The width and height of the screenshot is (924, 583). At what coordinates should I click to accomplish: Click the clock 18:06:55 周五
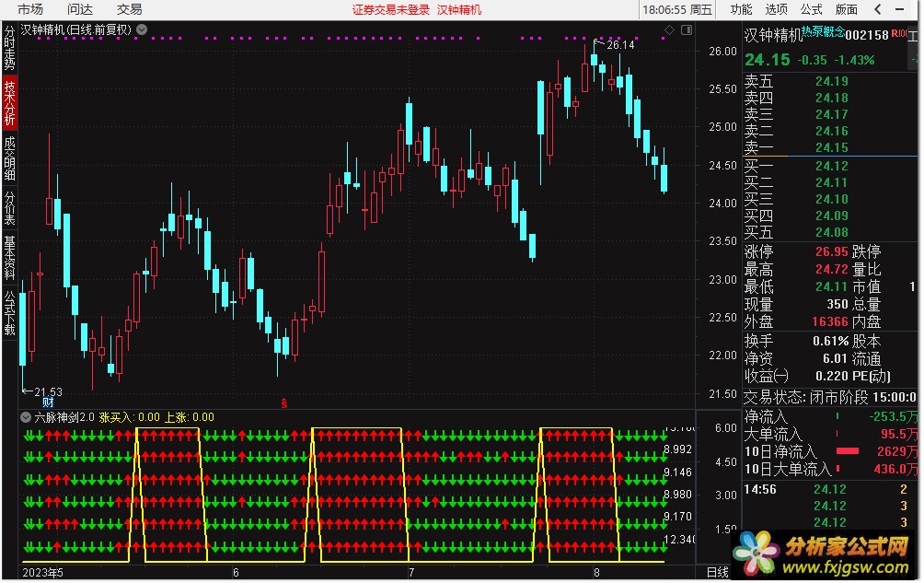(x=677, y=10)
